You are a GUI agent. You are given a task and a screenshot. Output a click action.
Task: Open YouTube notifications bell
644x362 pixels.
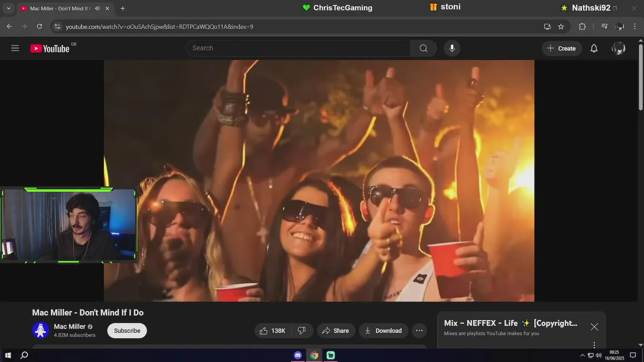pos(594,48)
